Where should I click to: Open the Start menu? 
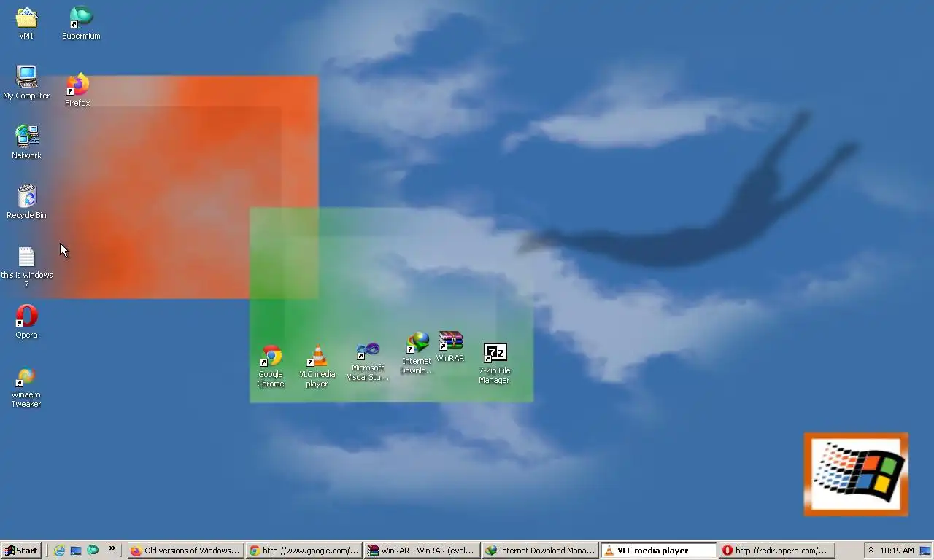(20, 551)
